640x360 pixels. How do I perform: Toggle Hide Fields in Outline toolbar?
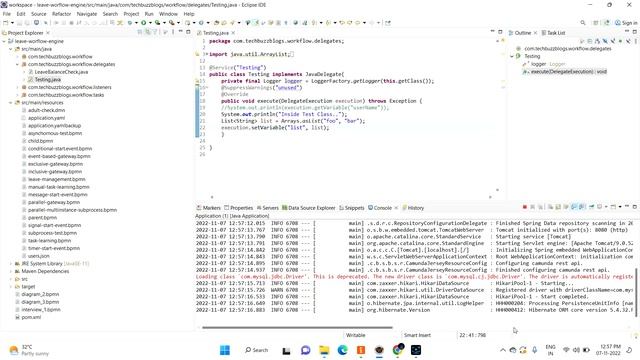[605, 41]
